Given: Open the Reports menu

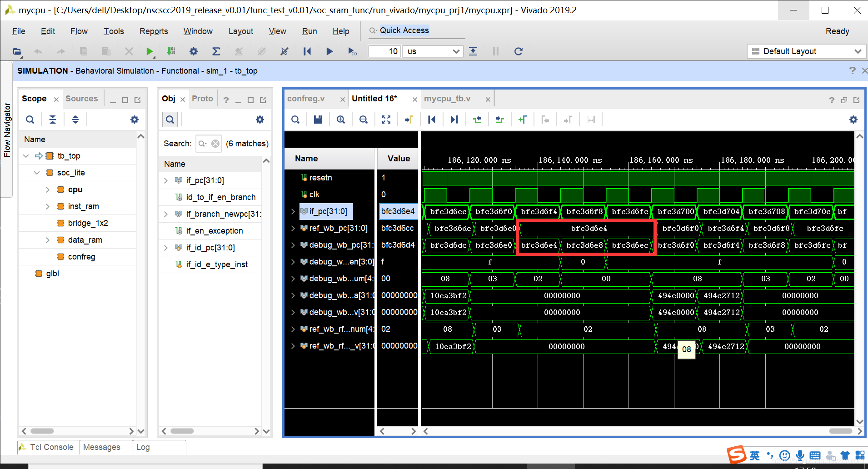Looking at the screenshot, I should coord(154,31).
